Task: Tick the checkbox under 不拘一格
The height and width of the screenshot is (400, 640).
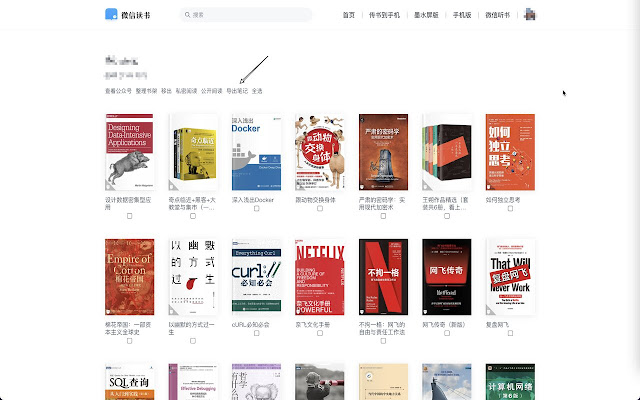Action: (x=383, y=341)
